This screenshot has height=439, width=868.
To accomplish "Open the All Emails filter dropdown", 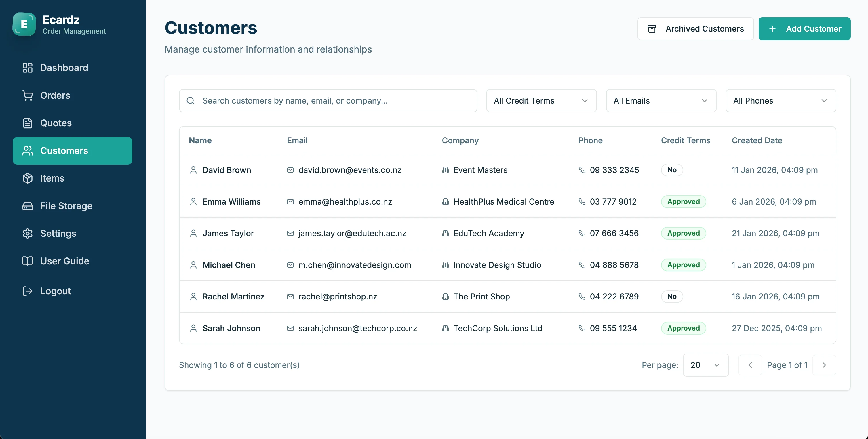I will coord(661,101).
